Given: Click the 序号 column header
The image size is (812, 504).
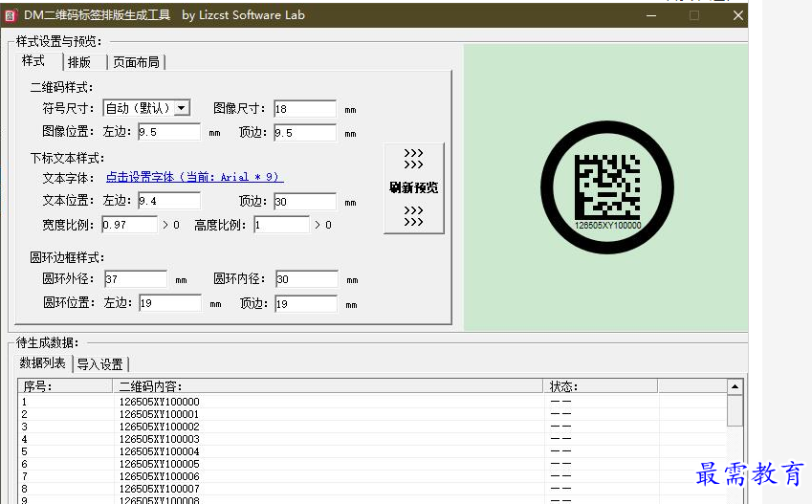Looking at the screenshot, I should (x=65, y=386).
